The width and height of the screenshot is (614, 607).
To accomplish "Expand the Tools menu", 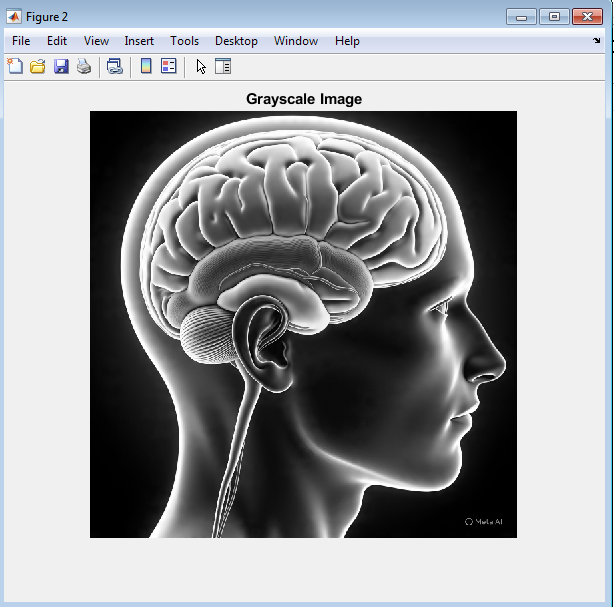I will tap(184, 41).
